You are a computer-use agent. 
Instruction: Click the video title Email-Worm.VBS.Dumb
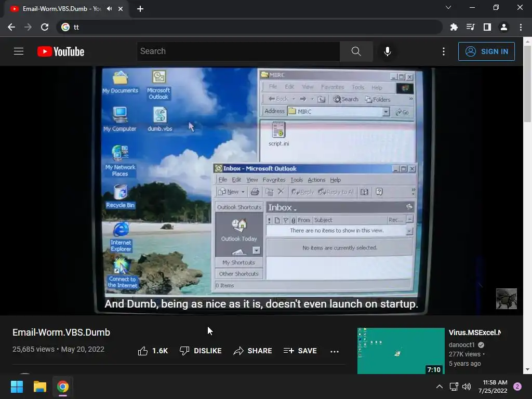point(61,332)
